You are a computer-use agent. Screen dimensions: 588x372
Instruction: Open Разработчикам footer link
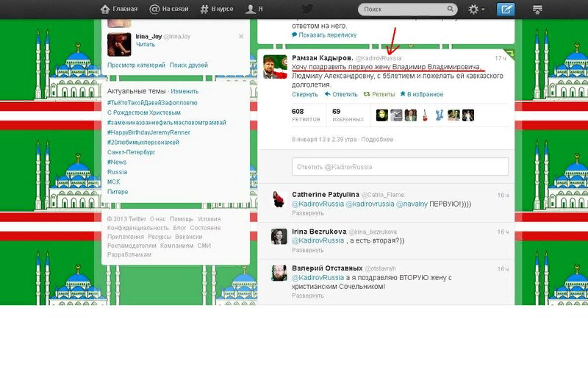(x=129, y=254)
